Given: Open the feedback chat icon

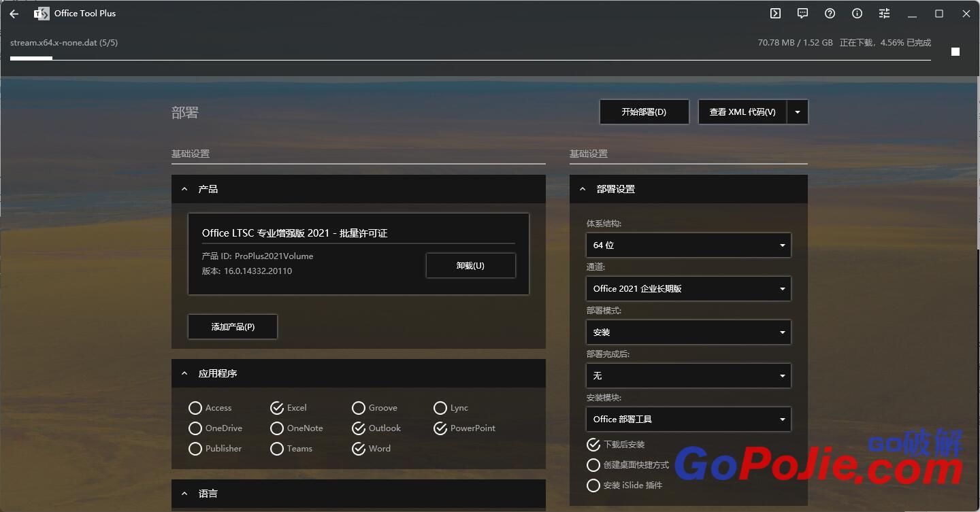Looking at the screenshot, I should coord(802,14).
